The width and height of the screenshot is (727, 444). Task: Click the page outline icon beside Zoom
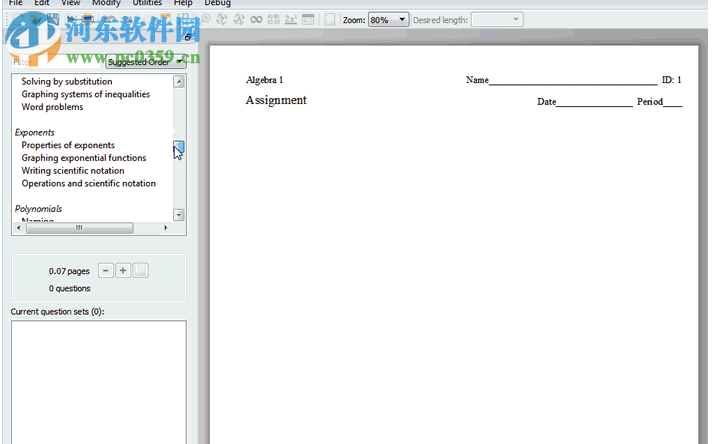tap(330, 19)
